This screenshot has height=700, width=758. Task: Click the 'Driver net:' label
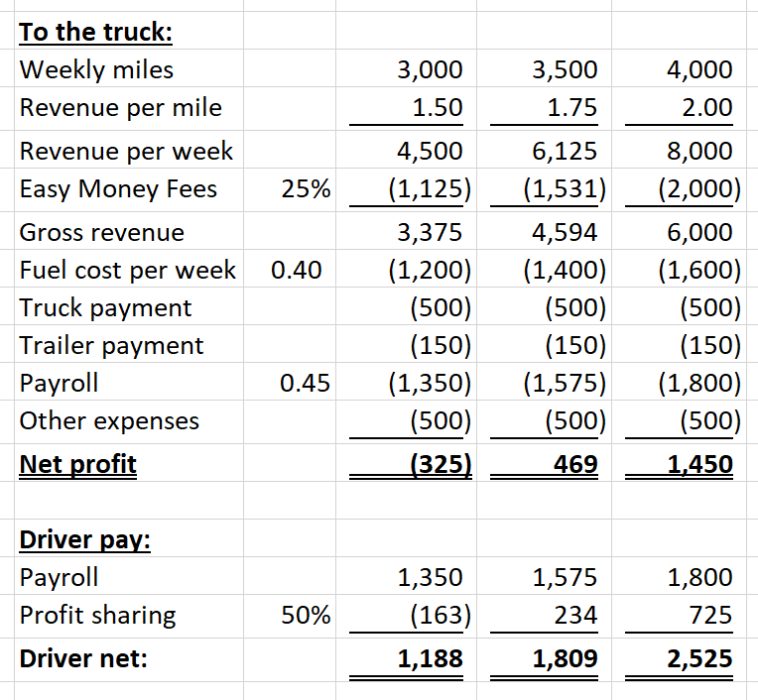click(x=83, y=658)
